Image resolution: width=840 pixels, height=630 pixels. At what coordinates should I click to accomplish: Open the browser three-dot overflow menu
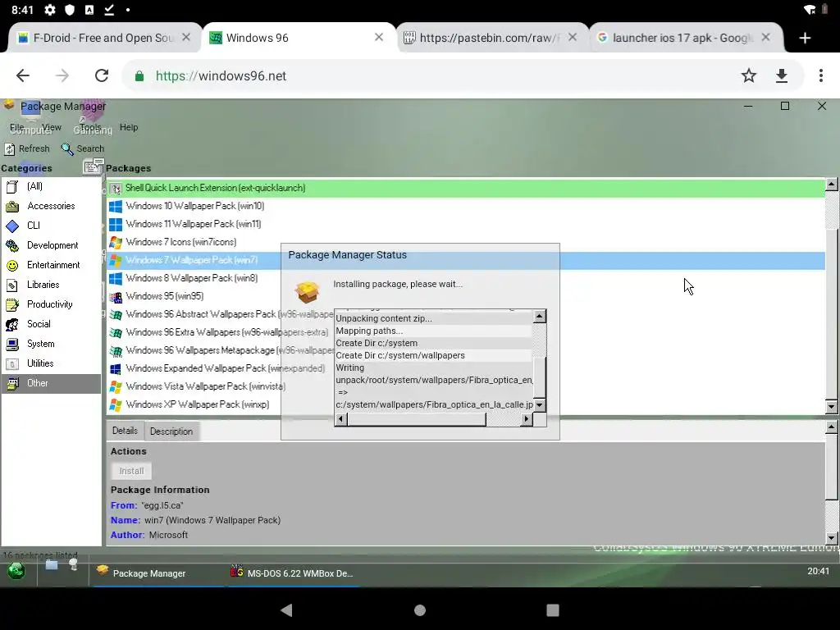(820, 75)
